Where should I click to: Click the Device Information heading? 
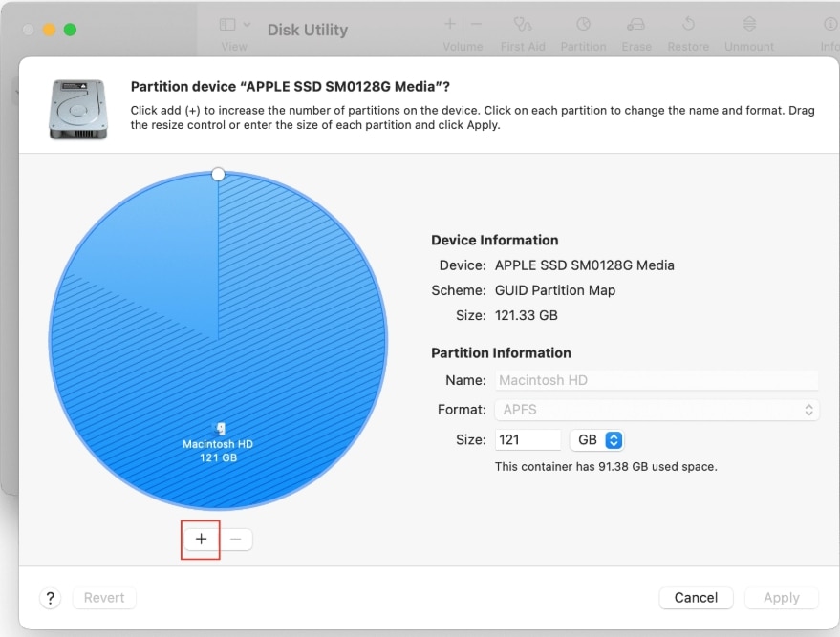click(494, 241)
